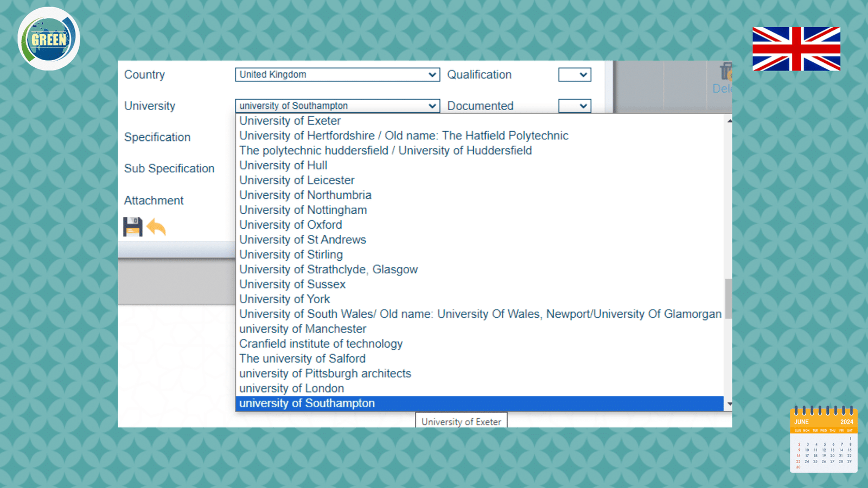Expand the Qualification dropdown

pos(575,75)
